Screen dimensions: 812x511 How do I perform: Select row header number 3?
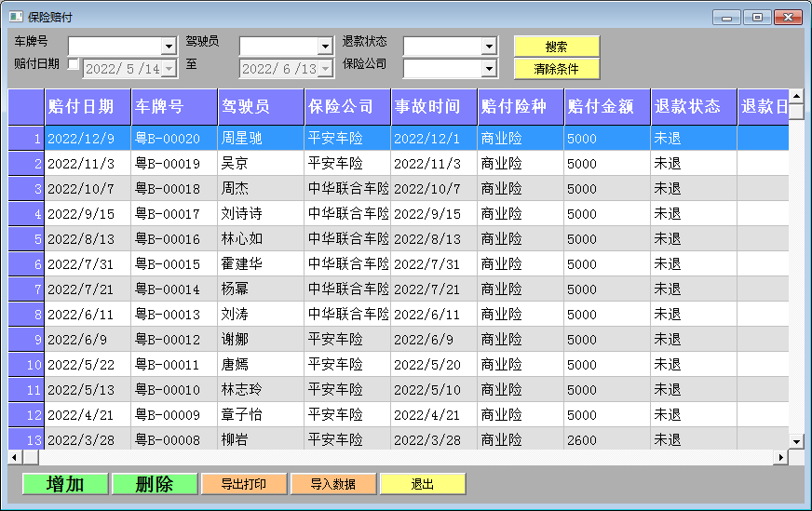pyautogui.click(x=26, y=188)
